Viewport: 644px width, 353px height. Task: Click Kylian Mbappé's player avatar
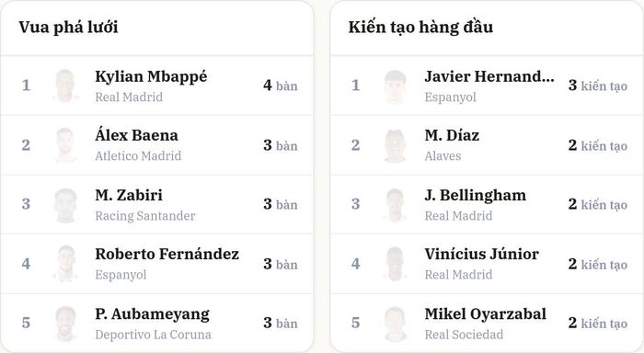click(x=65, y=85)
